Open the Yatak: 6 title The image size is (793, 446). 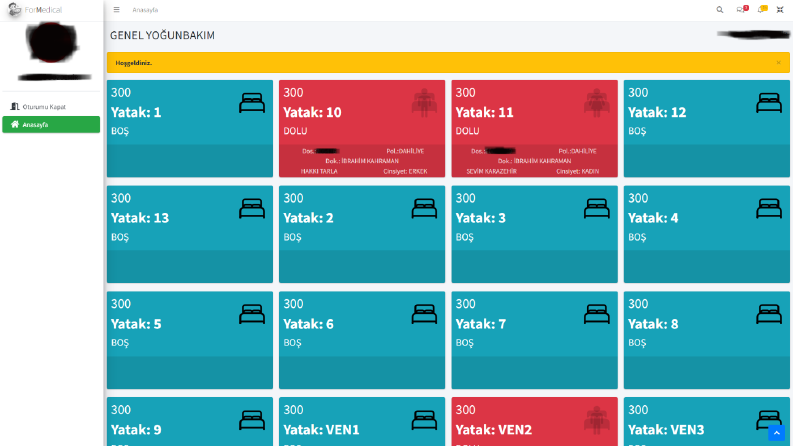308,324
